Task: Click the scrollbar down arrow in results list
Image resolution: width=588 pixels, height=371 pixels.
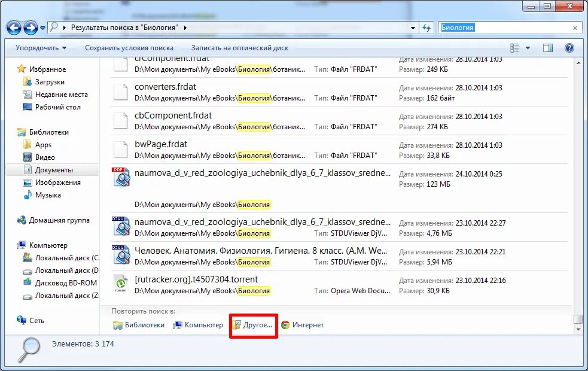Action: (578, 329)
